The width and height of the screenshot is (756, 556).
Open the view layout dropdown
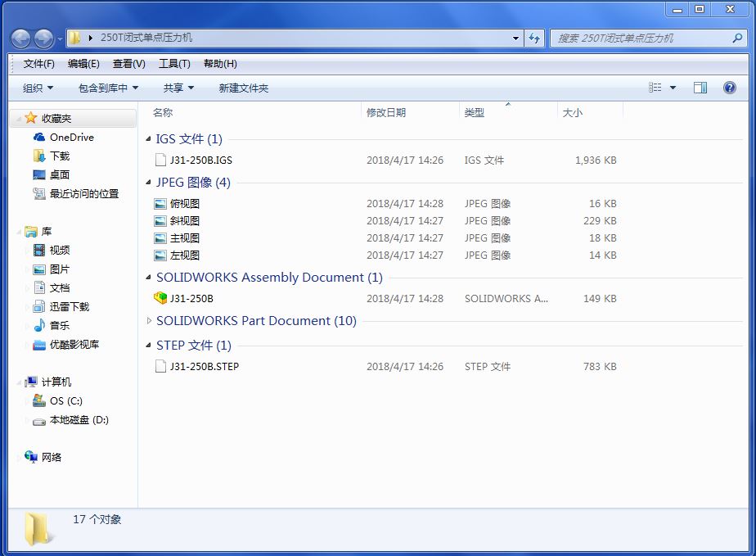(x=671, y=88)
